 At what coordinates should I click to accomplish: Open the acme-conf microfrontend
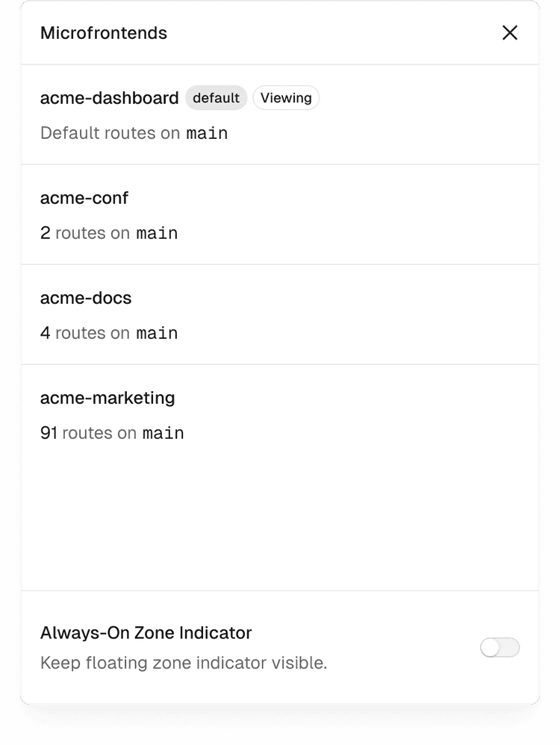tap(84, 198)
